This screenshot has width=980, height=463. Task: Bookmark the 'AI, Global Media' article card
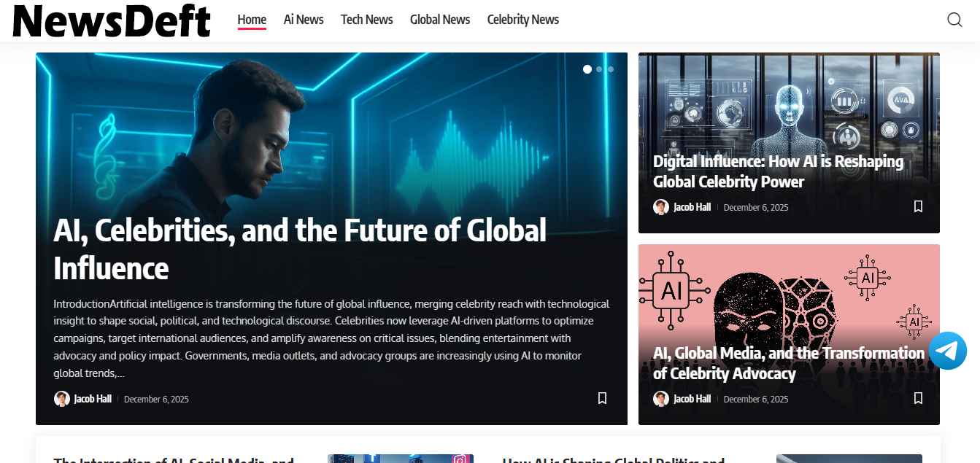[918, 398]
